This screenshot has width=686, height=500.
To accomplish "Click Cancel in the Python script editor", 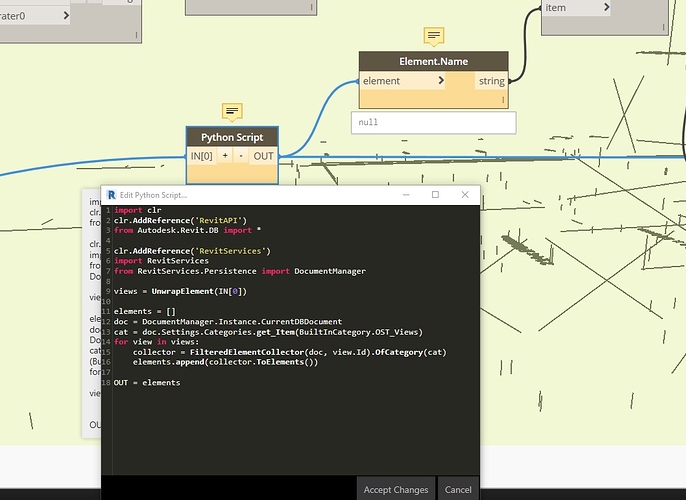I will [x=458, y=489].
